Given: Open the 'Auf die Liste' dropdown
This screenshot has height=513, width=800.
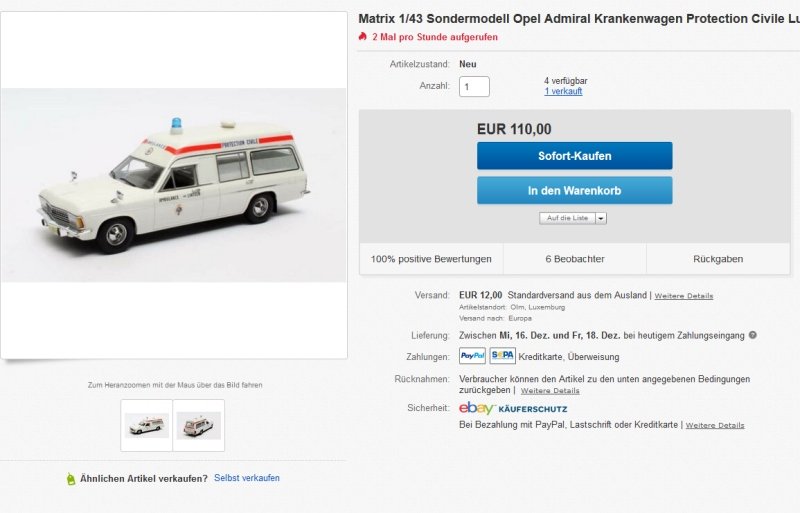Looking at the screenshot, I should tap(573, 218).
